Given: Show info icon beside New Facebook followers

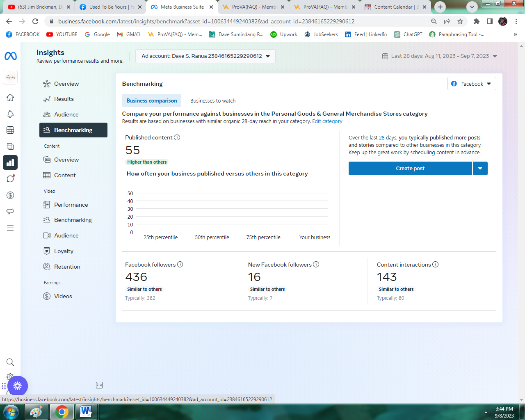Looking at the screenshot, I should [x=316, y=265].
